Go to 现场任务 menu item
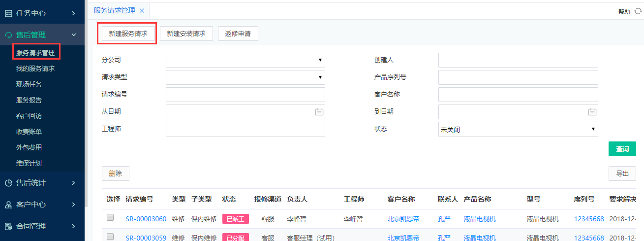644x241 pixels. (x=29, y=84)
